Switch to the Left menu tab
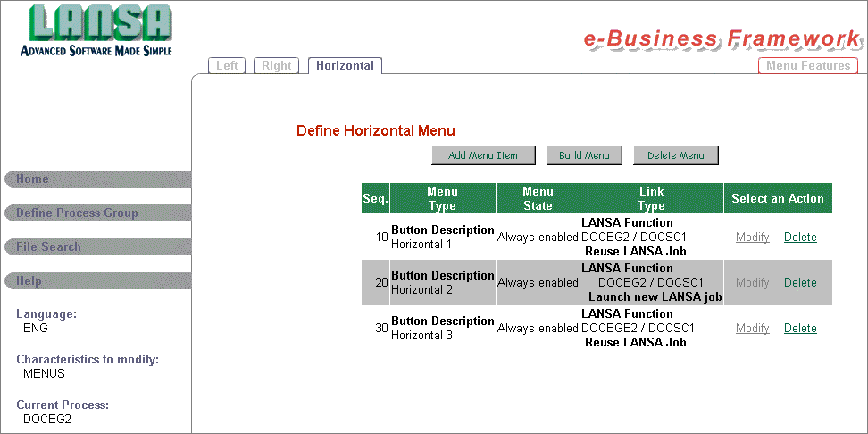Screen dimensions: 868x434 227,65
